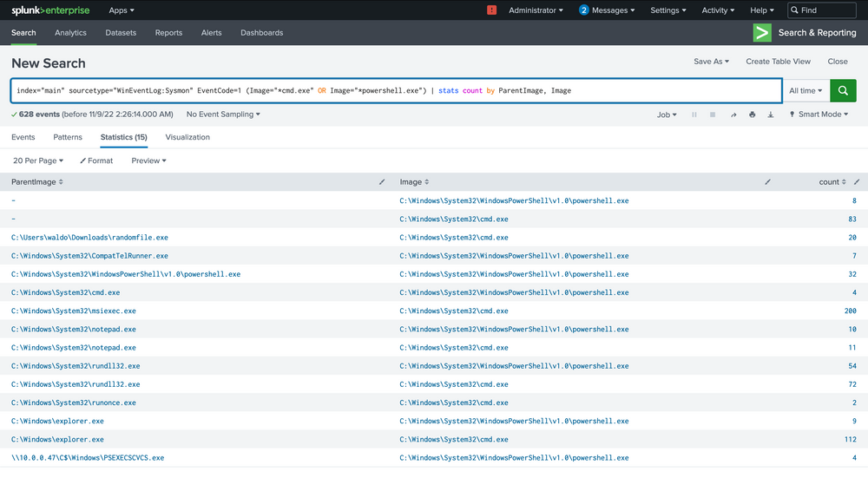Click the Print results icon
The height and width of the screenshot is (478, 868).
[753, 115]
